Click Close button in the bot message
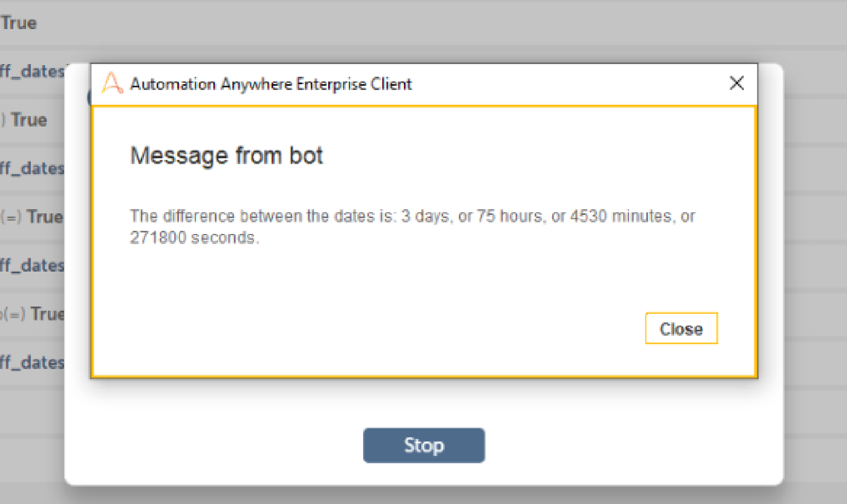 tap(681, 329)
